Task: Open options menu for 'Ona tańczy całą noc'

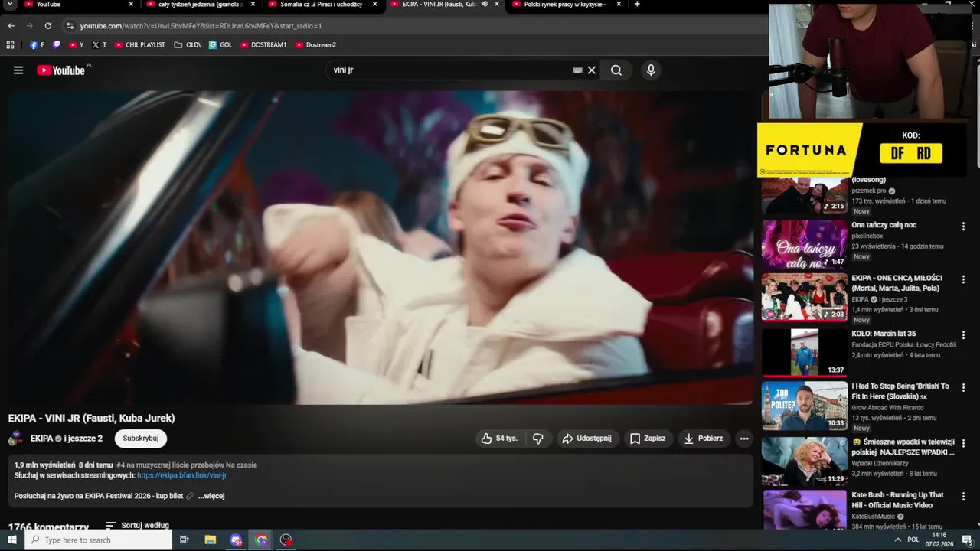Action: 963,227
